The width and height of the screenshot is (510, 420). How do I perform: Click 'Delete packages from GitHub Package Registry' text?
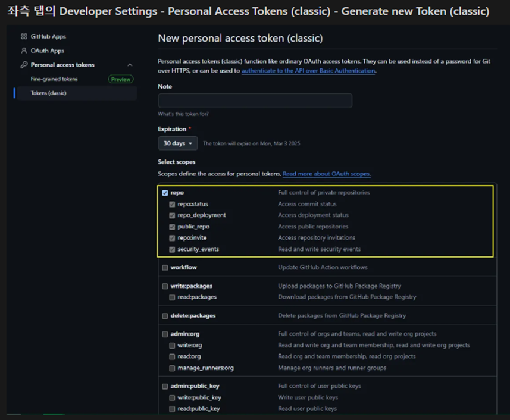(342, 315)
